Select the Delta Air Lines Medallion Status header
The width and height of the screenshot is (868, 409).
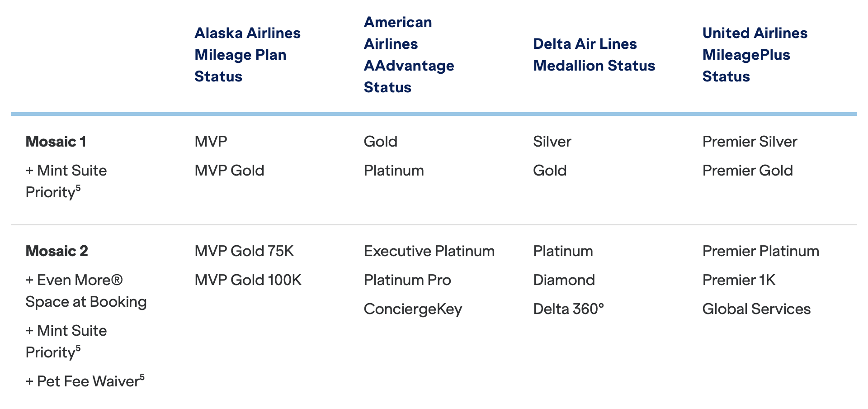pos(594,55)
